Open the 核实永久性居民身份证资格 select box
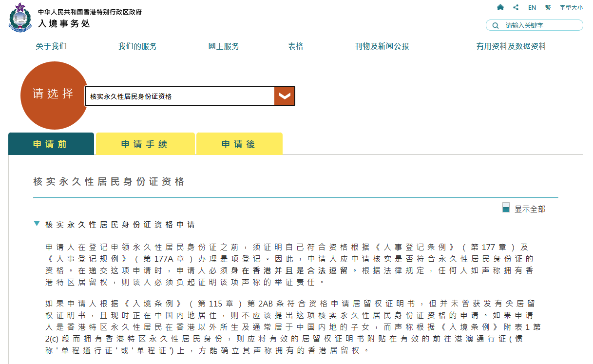 click(x=179, y=96)
